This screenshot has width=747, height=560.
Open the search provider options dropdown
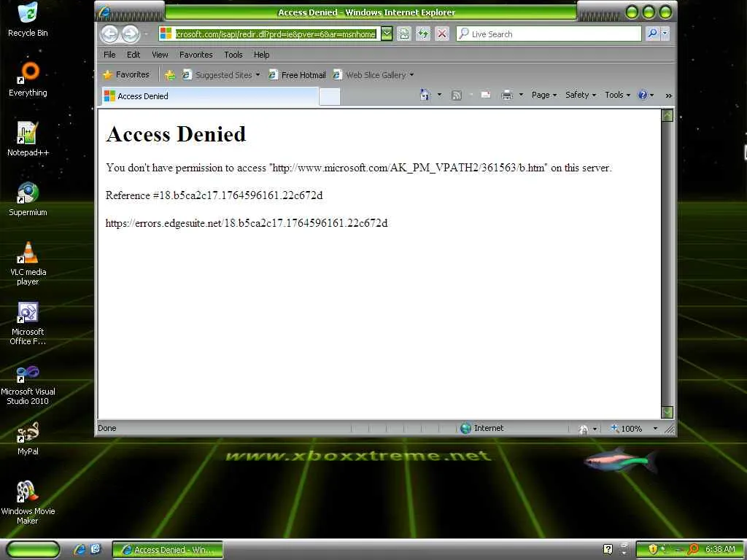click(665, 34)
